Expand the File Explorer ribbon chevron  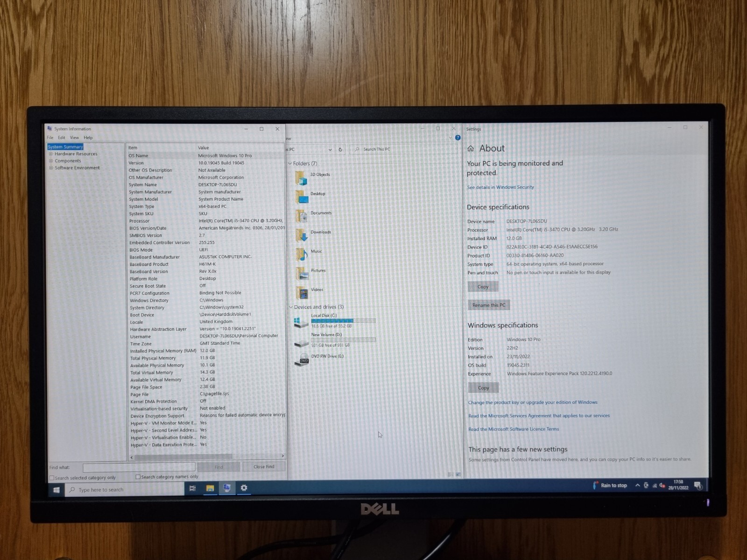pyautogui.click(x=451, y=138)
